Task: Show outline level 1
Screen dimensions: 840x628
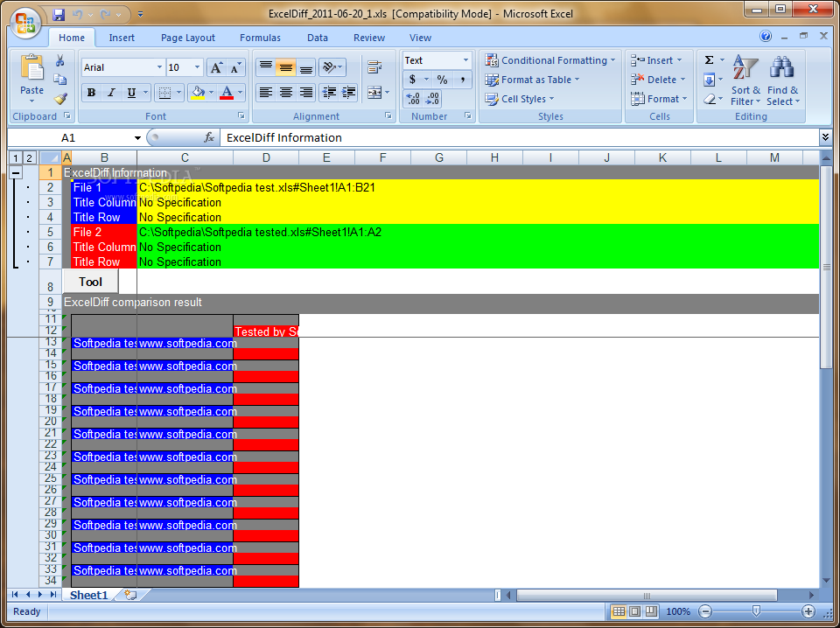Action: 16,158
